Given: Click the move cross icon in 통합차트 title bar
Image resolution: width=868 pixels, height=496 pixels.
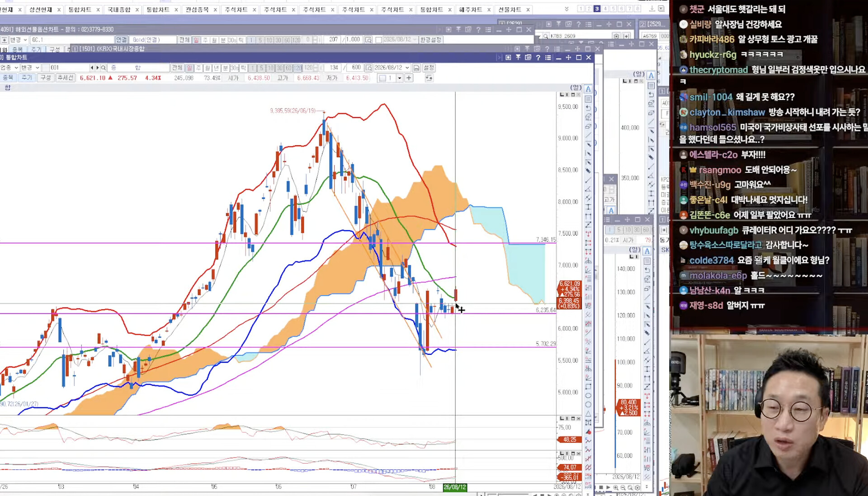Looking at the screenshot, I should point(568,57).
